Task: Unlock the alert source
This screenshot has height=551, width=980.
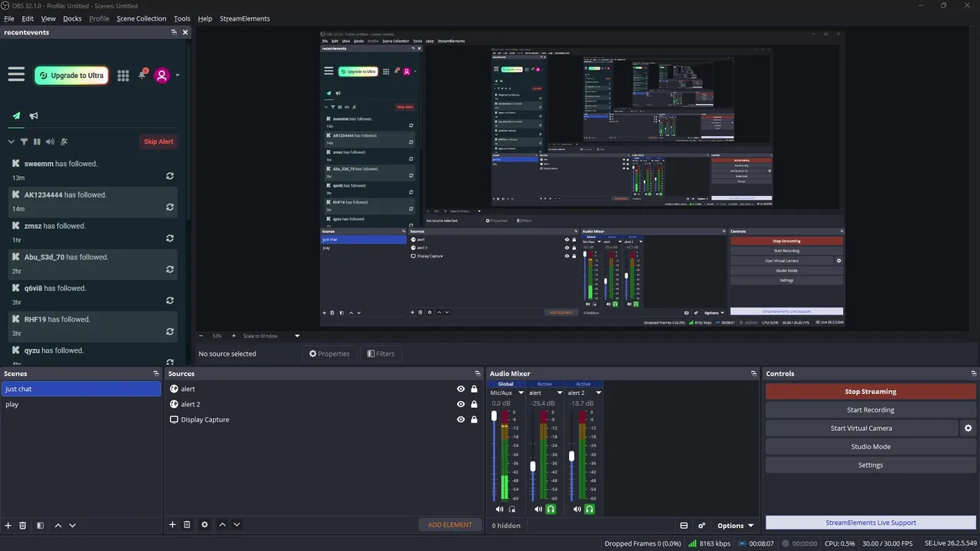Action: (474, 389)
